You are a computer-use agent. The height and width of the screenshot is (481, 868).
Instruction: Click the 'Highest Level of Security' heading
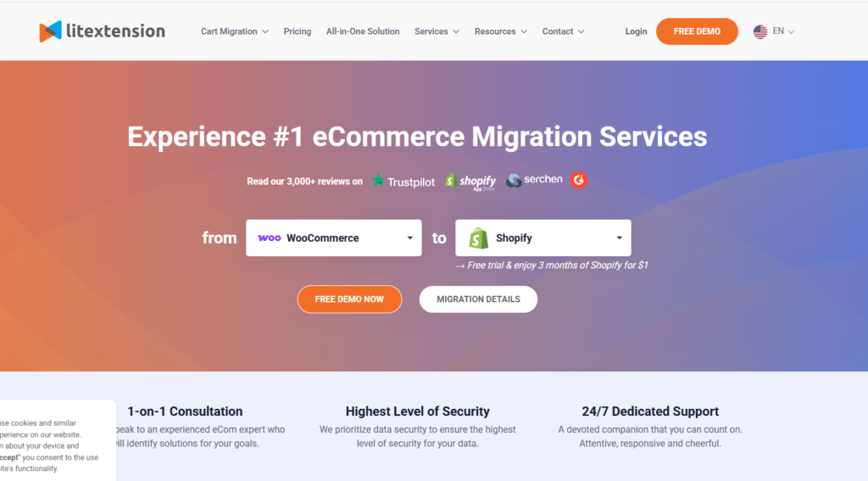tap(417, 411)
